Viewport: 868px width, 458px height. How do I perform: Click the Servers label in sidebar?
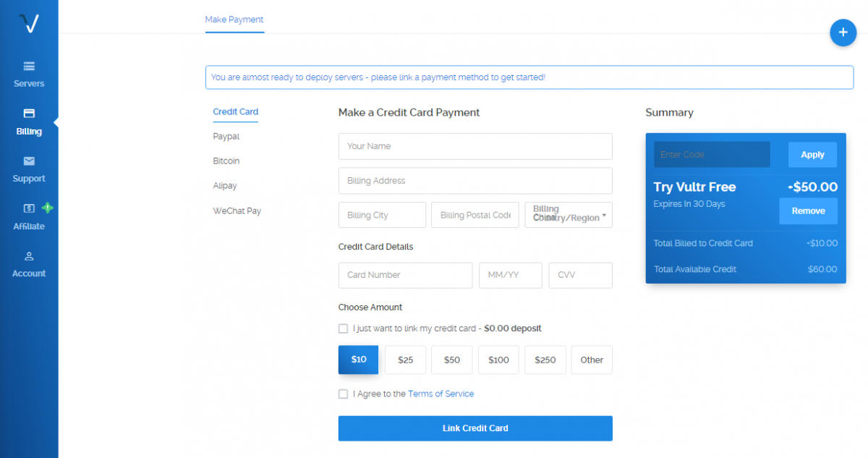tap(29, 84)
